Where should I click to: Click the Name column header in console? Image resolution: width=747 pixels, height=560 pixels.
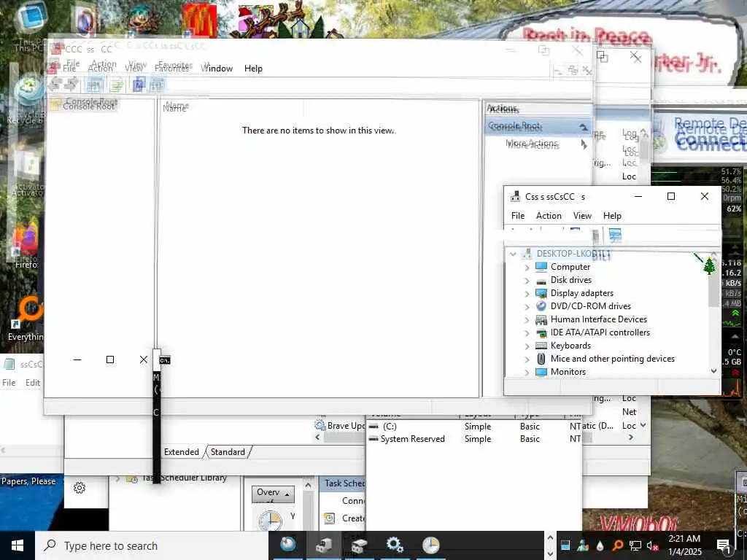pos(175,108)
